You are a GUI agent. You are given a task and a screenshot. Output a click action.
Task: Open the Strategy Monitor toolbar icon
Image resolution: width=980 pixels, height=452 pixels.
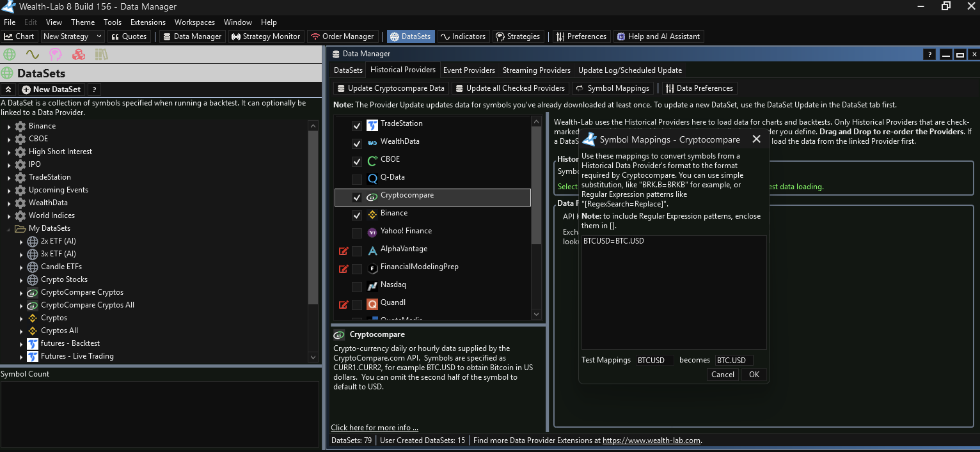265,36
